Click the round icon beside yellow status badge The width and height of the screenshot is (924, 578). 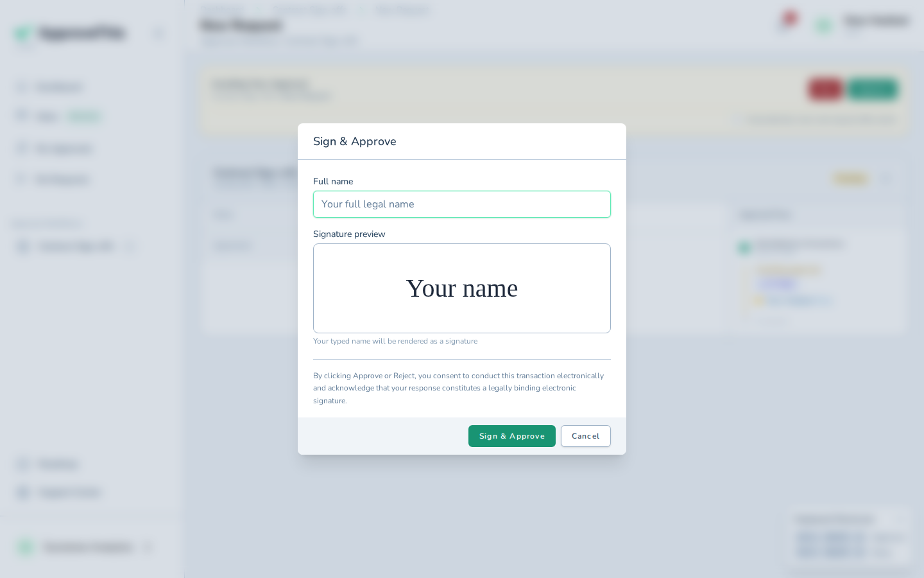(886, 179)
